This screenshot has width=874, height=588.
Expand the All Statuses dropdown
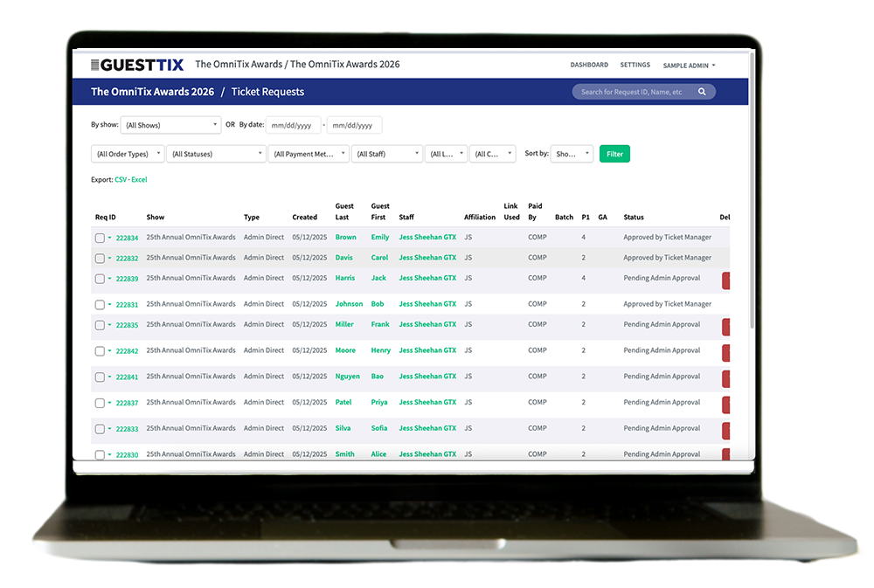coord(216,154)
